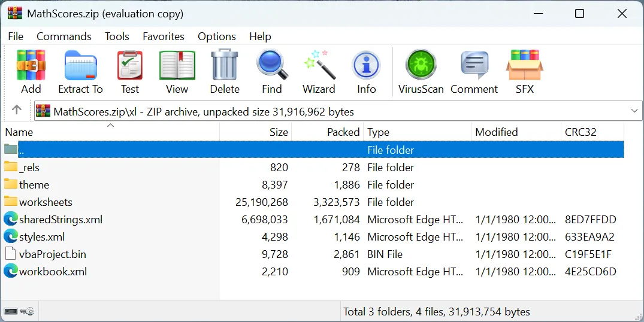
Task: Click size value 25,190,268
Action: [262, 202]
